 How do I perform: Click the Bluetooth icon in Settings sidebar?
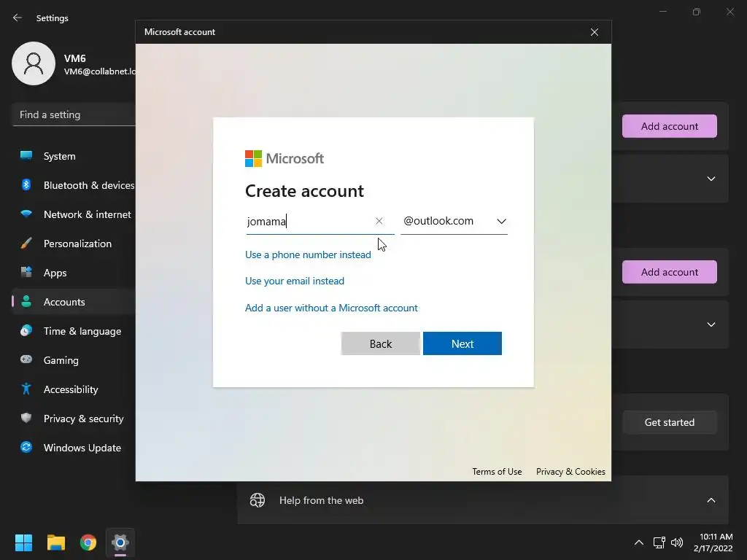[26, 184]
